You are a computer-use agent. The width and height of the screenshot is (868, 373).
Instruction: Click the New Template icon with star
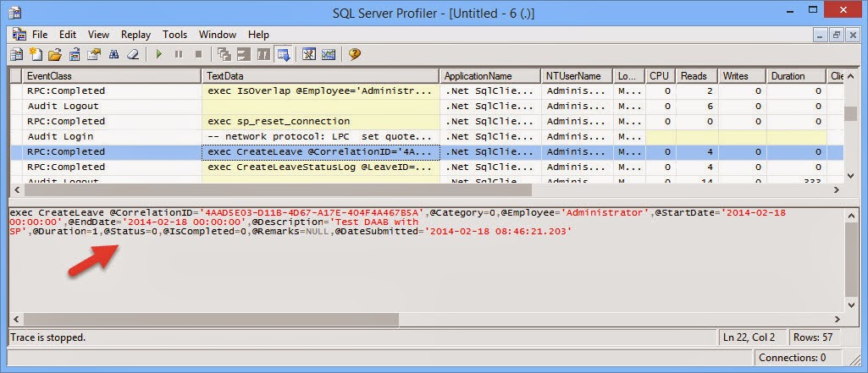[x=36, y=54]
